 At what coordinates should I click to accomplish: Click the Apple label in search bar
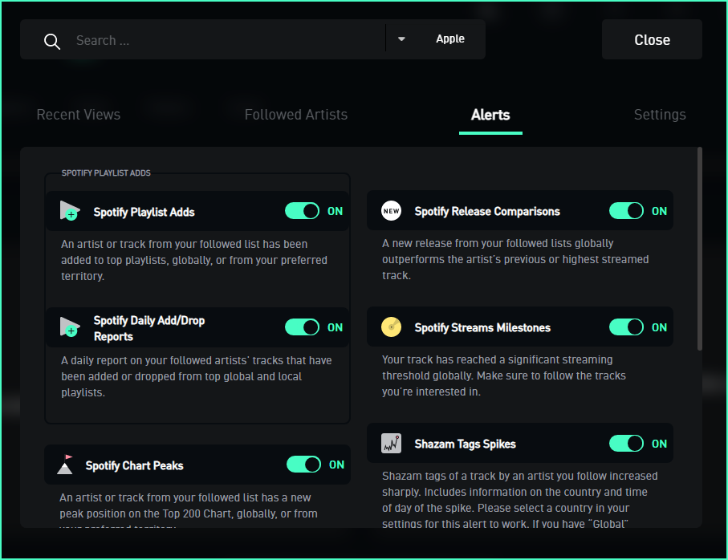[x=450, y=39]
